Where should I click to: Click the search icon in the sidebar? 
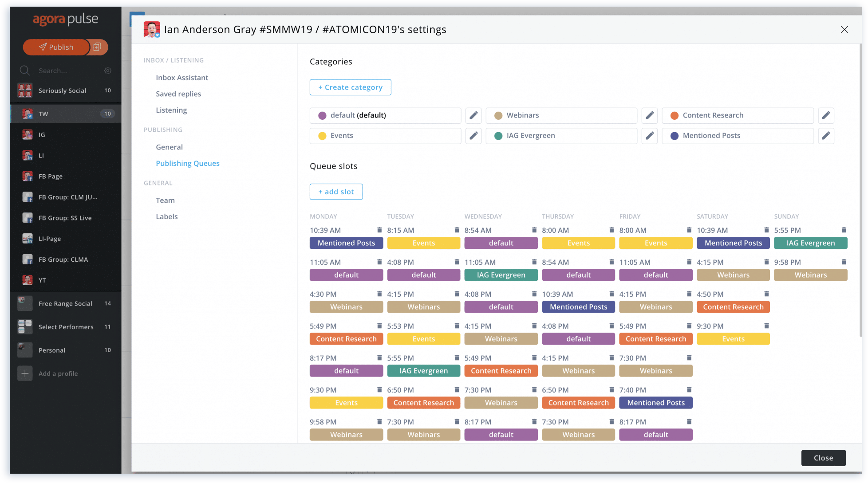pyautogui.click(x=24, y=70)
